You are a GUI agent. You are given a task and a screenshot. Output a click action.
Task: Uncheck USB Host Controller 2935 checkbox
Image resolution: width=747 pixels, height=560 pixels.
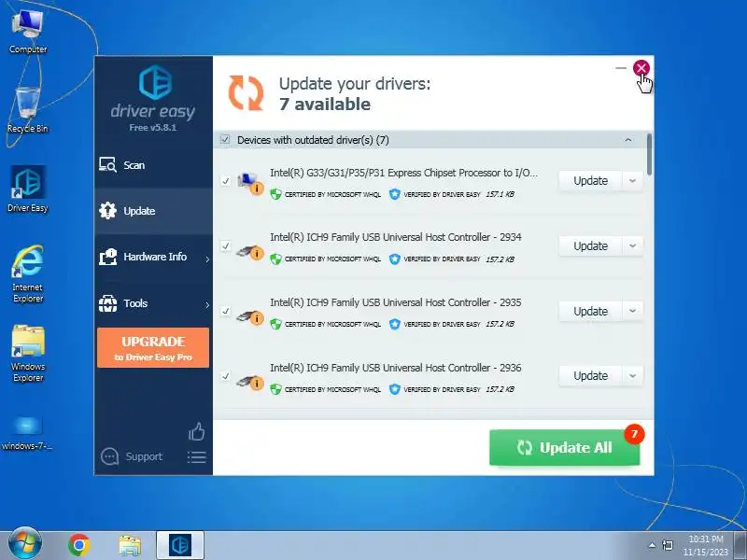click(x=225, y=311)
